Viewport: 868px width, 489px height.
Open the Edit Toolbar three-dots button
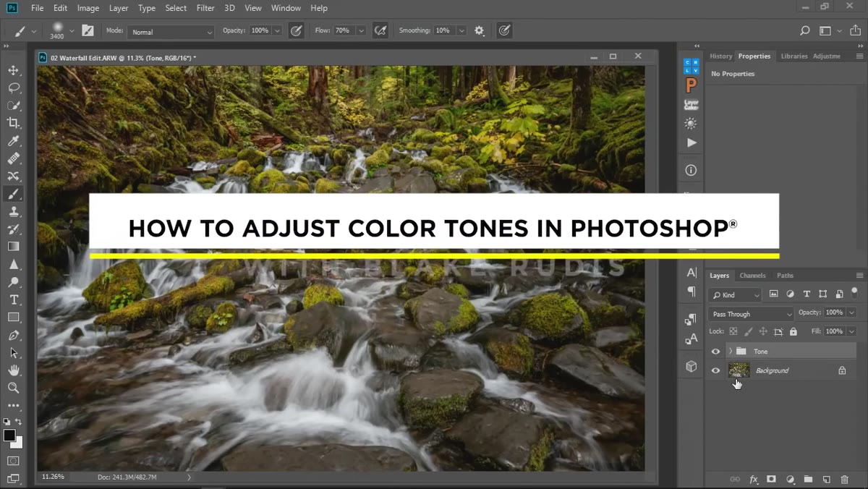pyautogui.click(x=13, y=405)
